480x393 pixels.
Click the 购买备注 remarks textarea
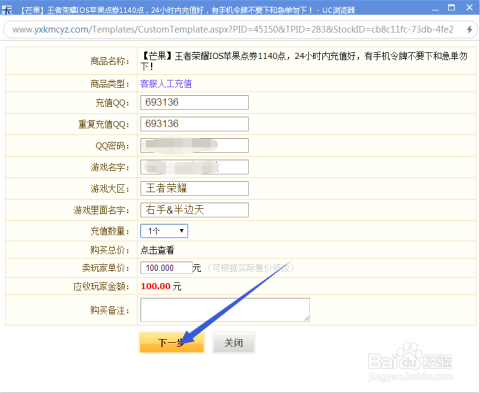225,310
